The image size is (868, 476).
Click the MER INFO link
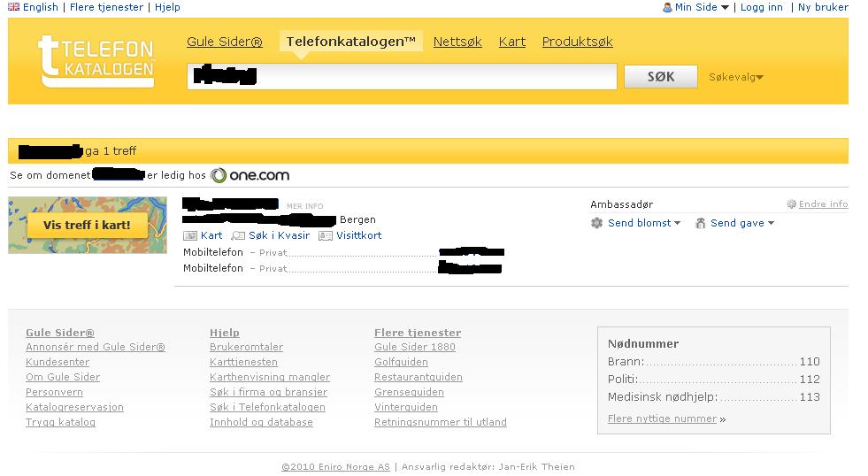click(x=305, y=206)
